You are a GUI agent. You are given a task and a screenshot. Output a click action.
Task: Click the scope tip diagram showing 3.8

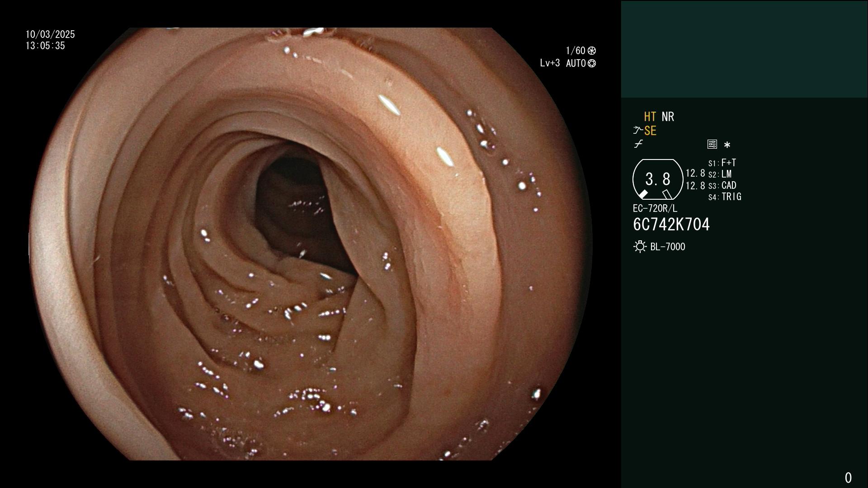click(x=658, y=179)
